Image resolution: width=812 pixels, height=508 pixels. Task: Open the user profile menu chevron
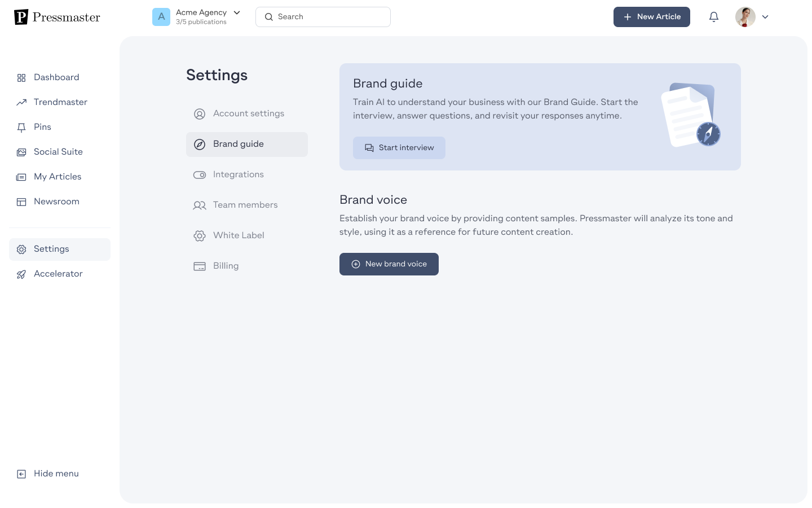[765, 17]
